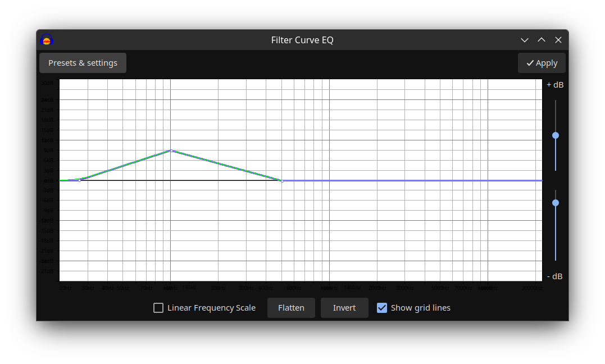605x364 pixels.
Task: Add a curve point at 1000Hz on 0dB line
Action: tap(329, 180)
